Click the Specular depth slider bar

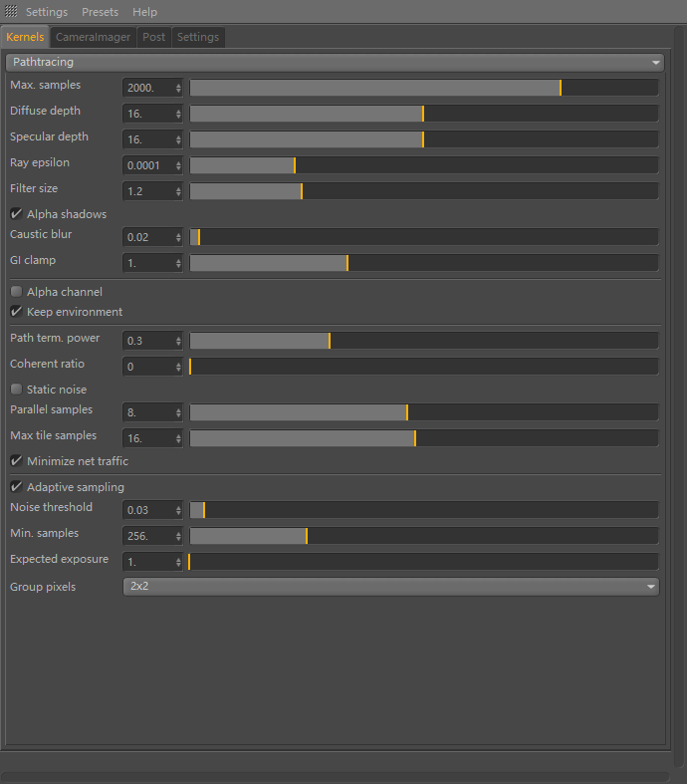pos(424,139)
